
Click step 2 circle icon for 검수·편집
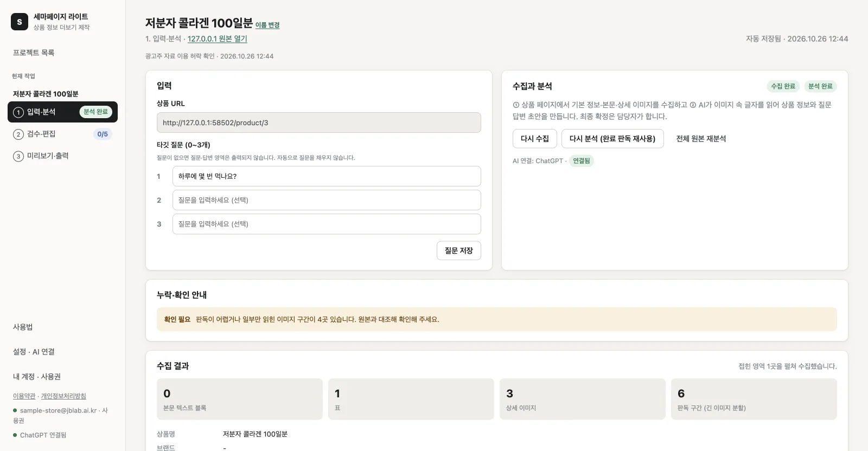18,134
